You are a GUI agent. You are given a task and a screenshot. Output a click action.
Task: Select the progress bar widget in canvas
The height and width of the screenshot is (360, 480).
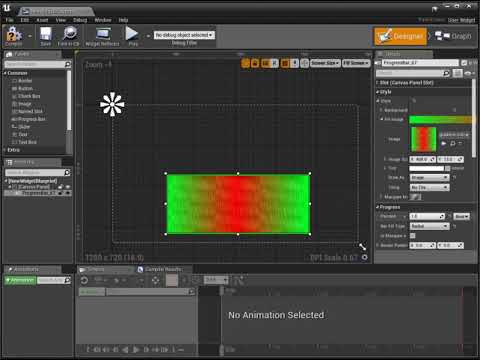click(238, 204)
